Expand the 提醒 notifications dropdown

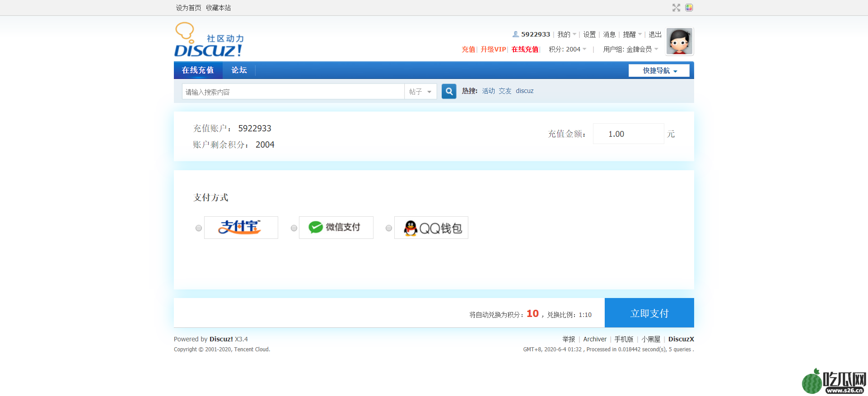pos(632,34)
